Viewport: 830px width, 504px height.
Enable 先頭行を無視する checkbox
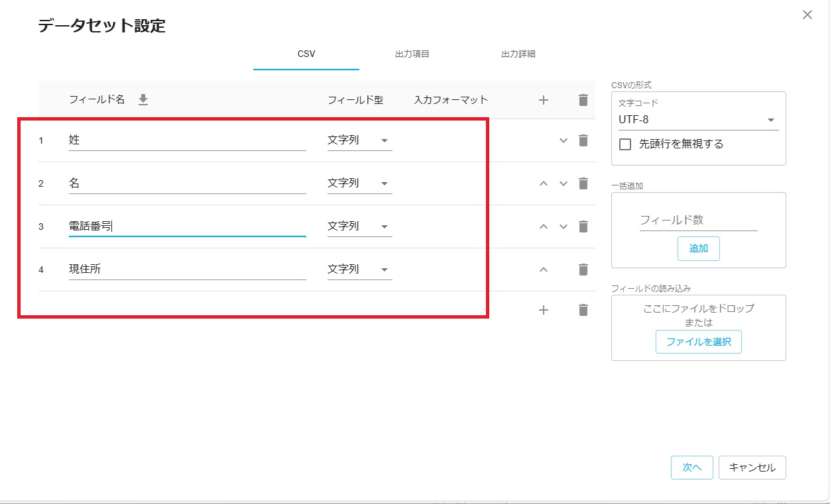click(x=624, y=144)
